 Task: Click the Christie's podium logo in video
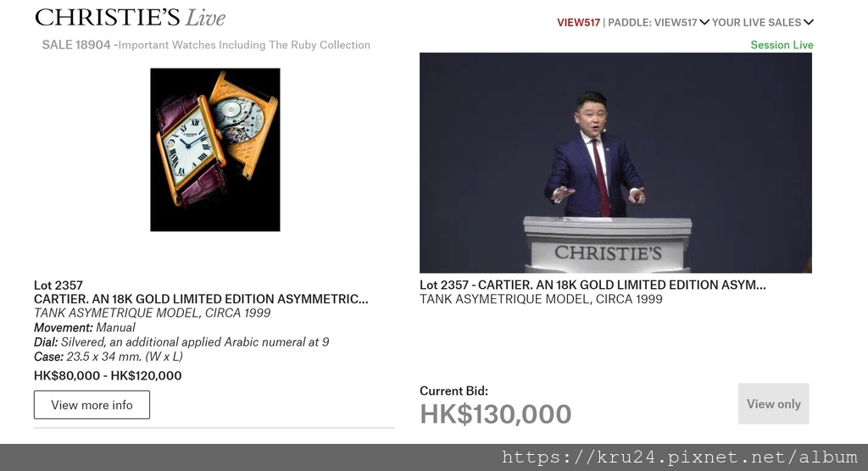point(608,253)
